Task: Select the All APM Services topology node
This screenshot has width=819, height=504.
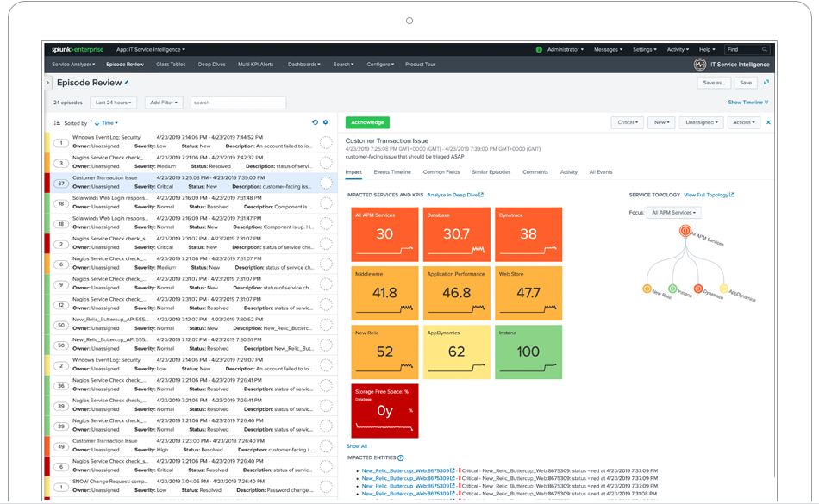Action: (685, 231)
